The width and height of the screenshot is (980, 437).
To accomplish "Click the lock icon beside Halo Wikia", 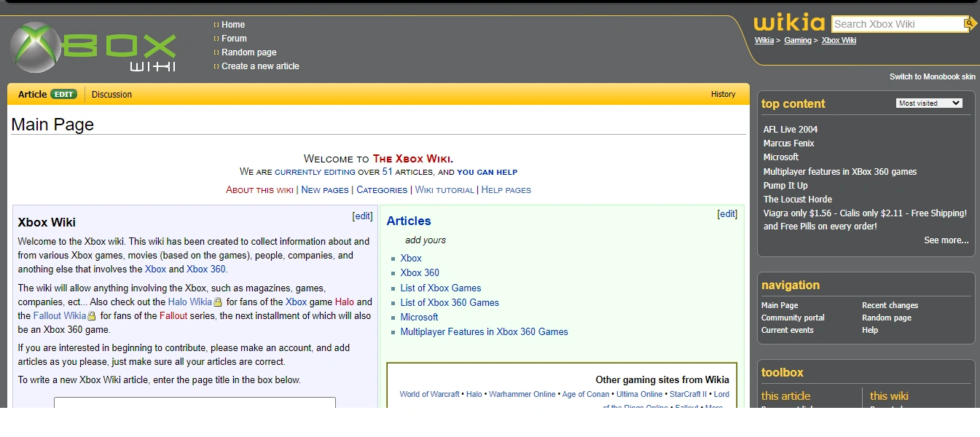I will pyautogui.click(x=217, y=302).
